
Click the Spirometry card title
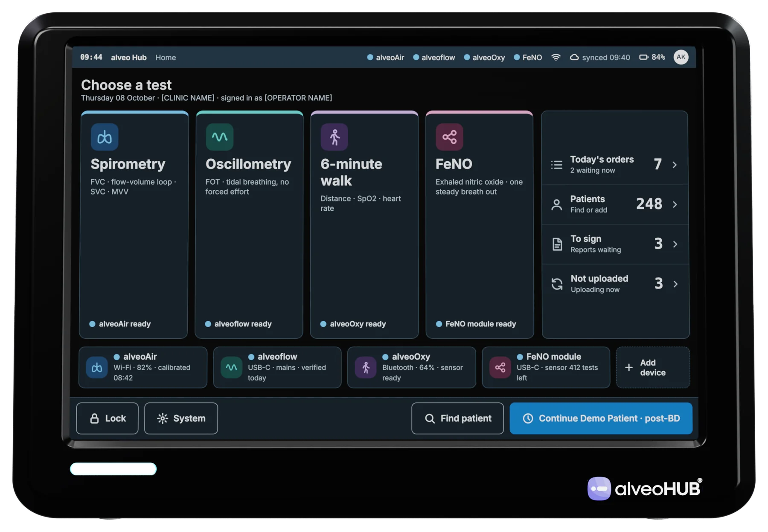point(128,164)
